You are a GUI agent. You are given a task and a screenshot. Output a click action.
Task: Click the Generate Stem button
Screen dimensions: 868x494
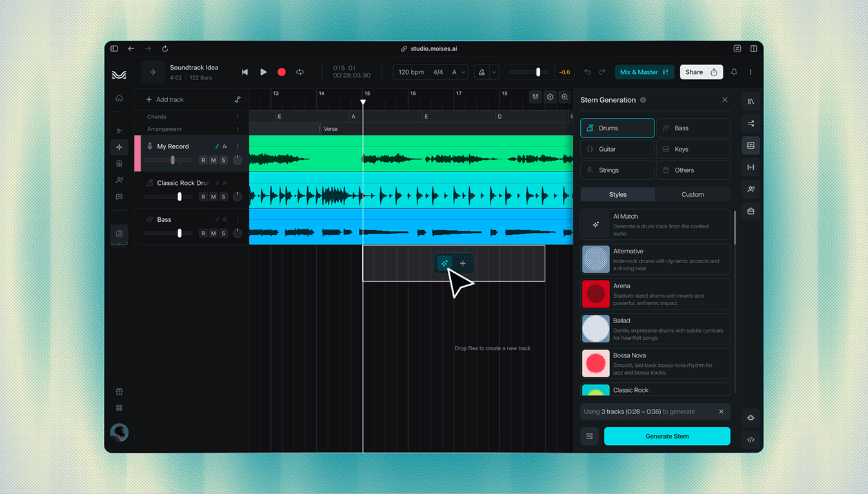(x=667, y=437)
